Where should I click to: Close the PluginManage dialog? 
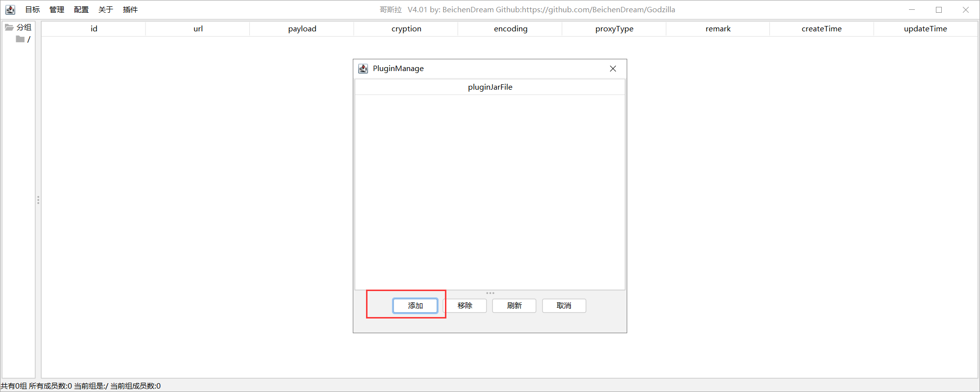point(613,69)
